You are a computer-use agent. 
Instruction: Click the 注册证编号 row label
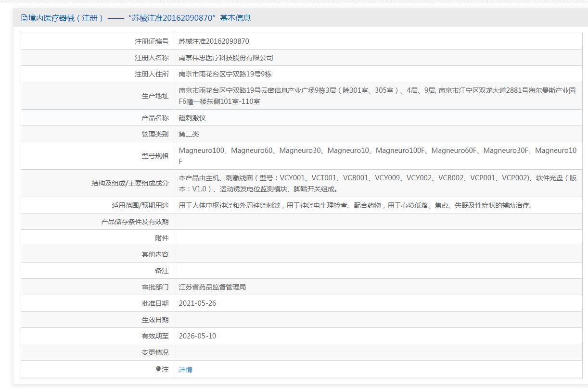(x=152, y=41)
